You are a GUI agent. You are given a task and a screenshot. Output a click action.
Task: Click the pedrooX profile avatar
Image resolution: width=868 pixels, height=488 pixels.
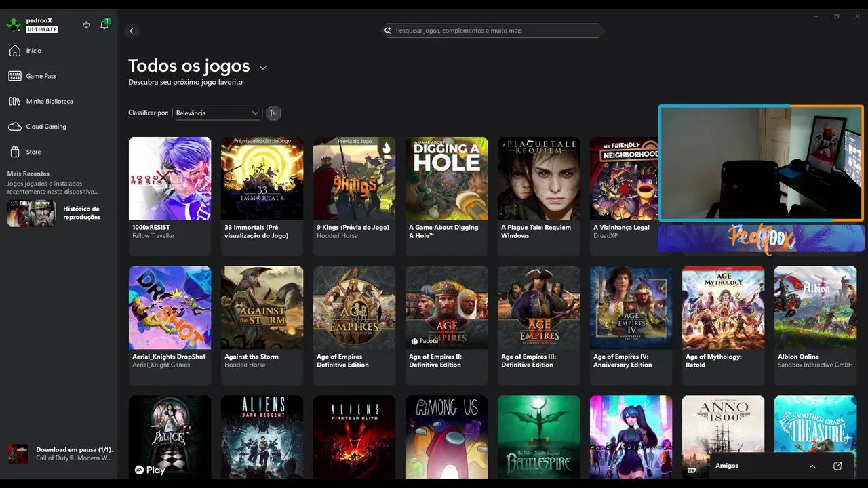pos(14,25)
